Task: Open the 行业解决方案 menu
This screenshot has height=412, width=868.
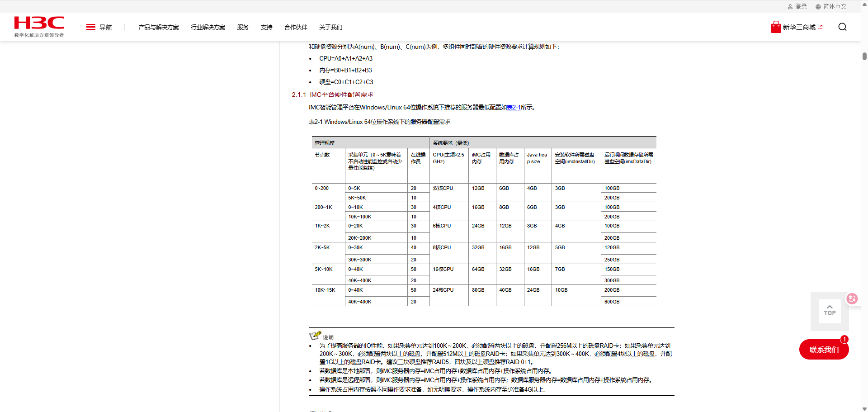Action: (x=208, y=27)
